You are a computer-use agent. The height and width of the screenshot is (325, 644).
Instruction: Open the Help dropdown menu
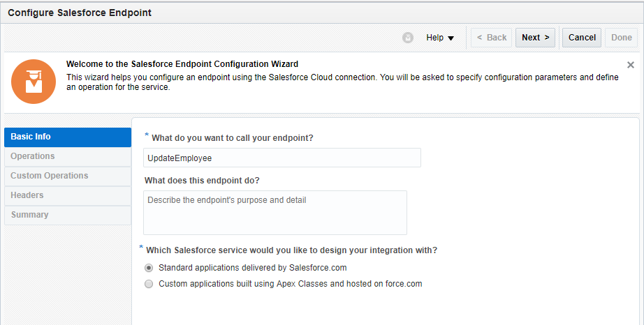[x=440, y=38]
